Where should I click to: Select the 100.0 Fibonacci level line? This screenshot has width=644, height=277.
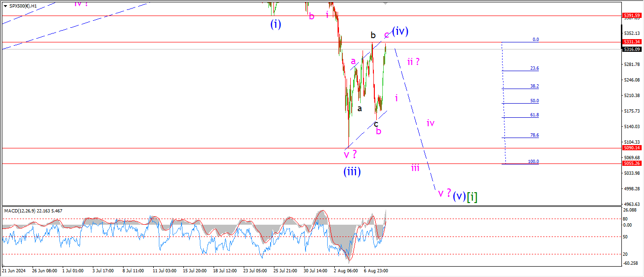coord(520,163)
